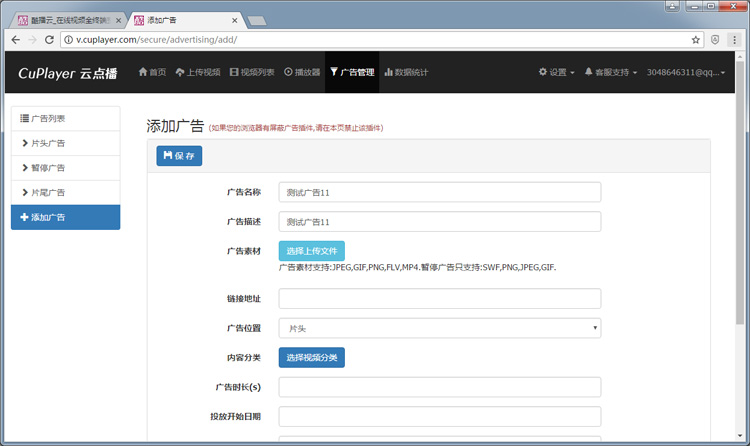The width and height of the screenshot is (750, 446).
Task: Expand the user account email menu
Action: [686, 72]
